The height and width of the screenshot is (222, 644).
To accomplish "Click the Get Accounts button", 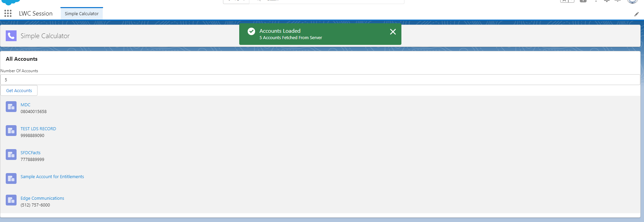I will (x=19, y=90).
